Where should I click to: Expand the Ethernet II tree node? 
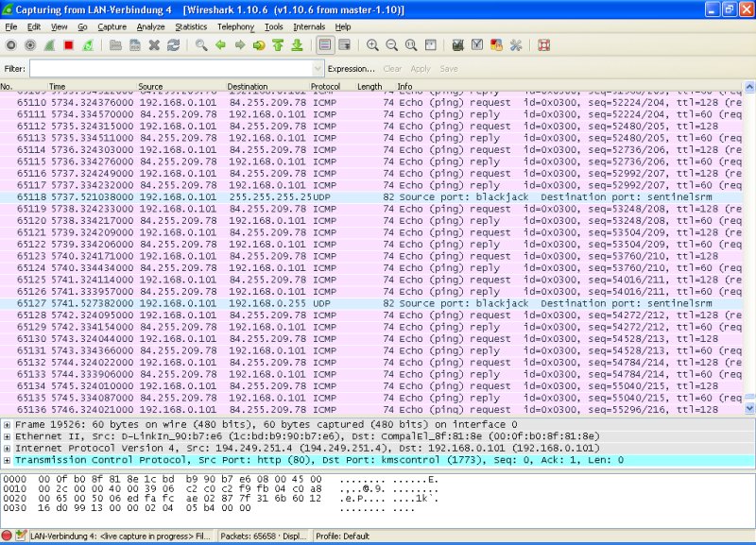click(8, 436)
